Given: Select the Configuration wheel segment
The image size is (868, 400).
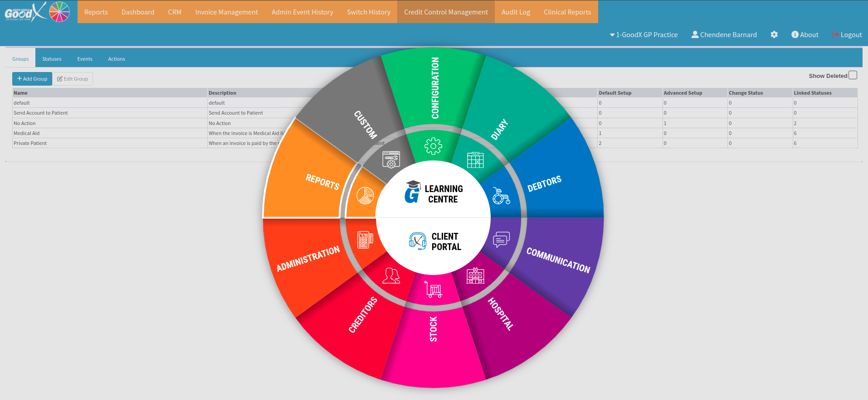Looking at the screenshot, I should point(434,88).
